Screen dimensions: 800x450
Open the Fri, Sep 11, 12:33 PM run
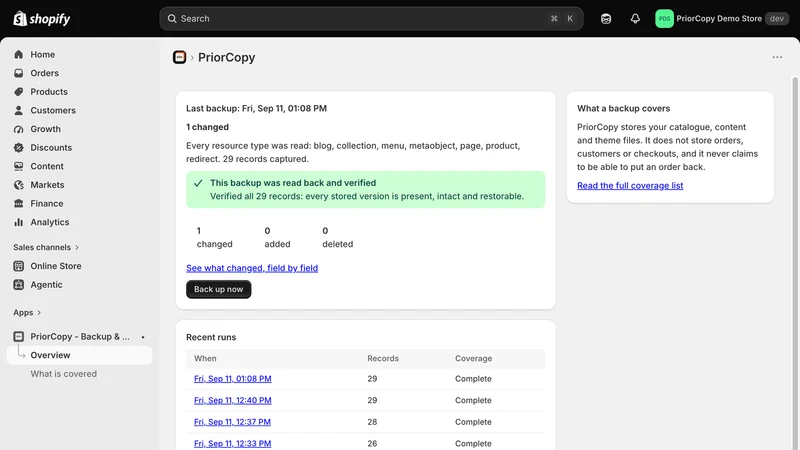click(x=233, y=443)
